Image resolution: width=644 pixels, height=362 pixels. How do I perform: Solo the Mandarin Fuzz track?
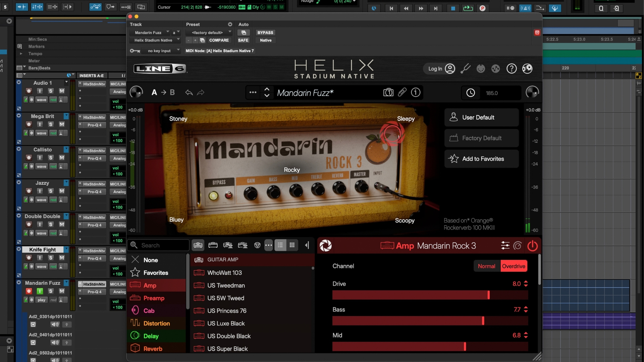point(51,291)
